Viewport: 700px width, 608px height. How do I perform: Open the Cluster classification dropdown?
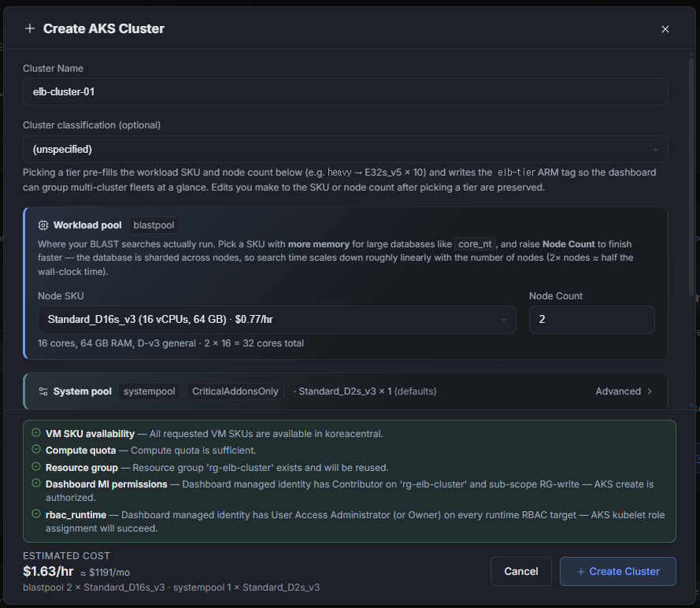(x=345, y=149)
